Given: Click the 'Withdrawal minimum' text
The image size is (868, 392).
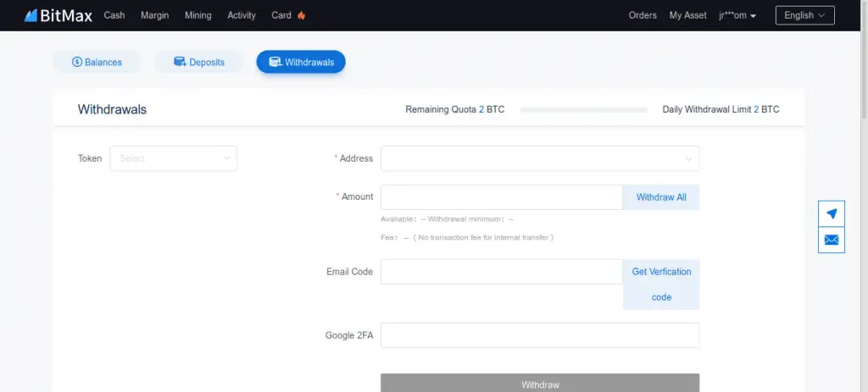Looking at the screenshot, I should pyautogui.click(x=470, y=219).
